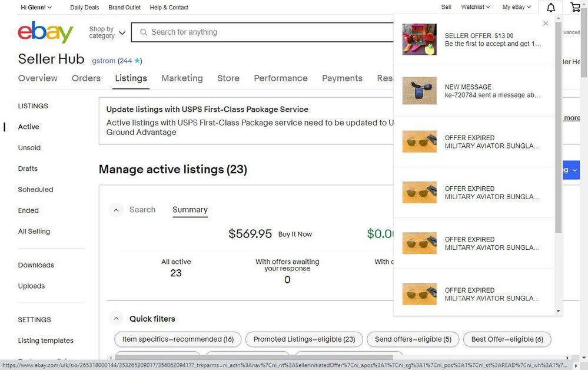Collapse the Quick filters section
The height and width of the screenshot is (370, 588).
(117, 319)
